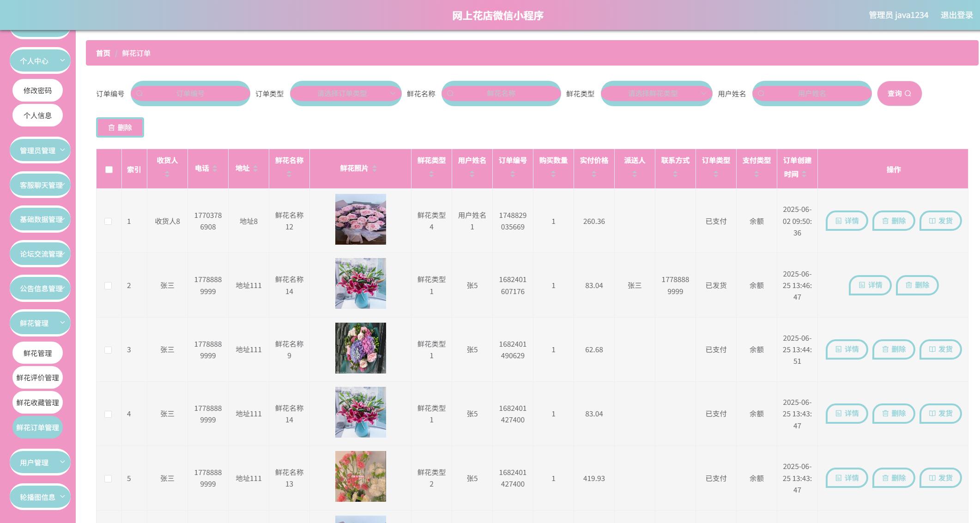
Task: Click the trash 删除 button above the table
Action: (x=120, y=127)
